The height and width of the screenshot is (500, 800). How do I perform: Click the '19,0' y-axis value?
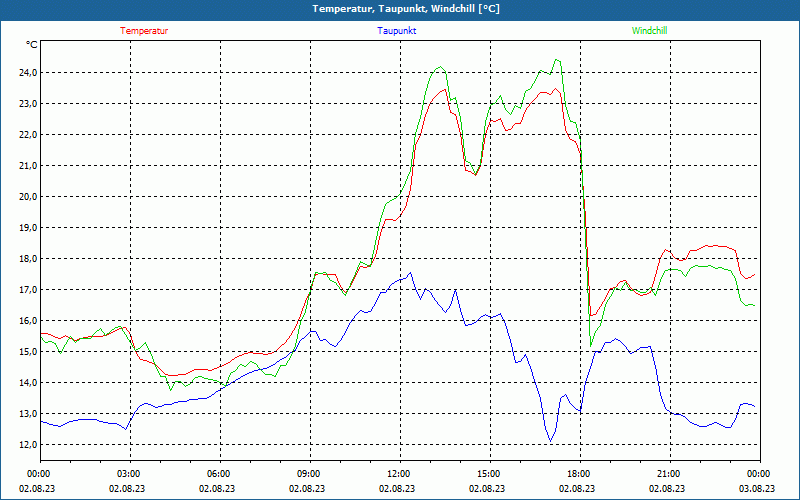tap(28, 228)
